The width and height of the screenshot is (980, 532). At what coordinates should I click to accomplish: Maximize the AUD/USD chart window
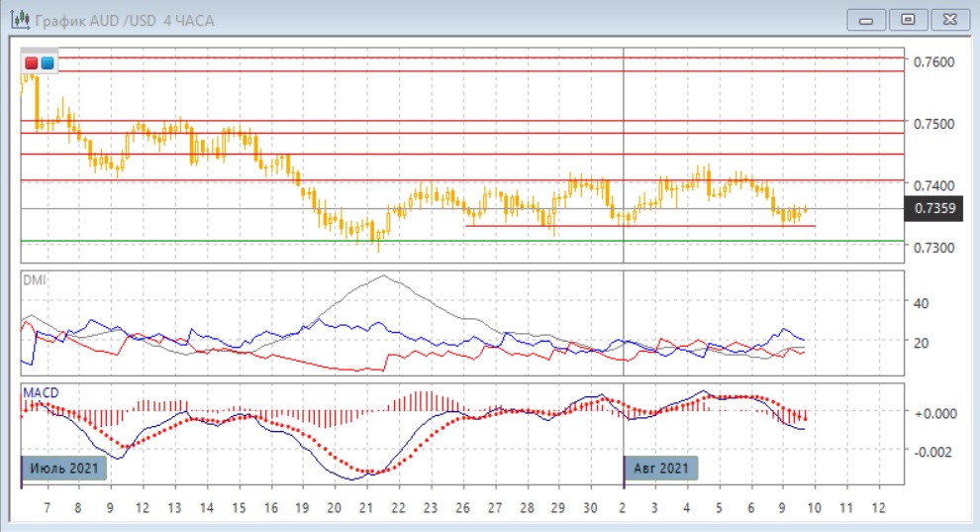(x=908, y=20)
